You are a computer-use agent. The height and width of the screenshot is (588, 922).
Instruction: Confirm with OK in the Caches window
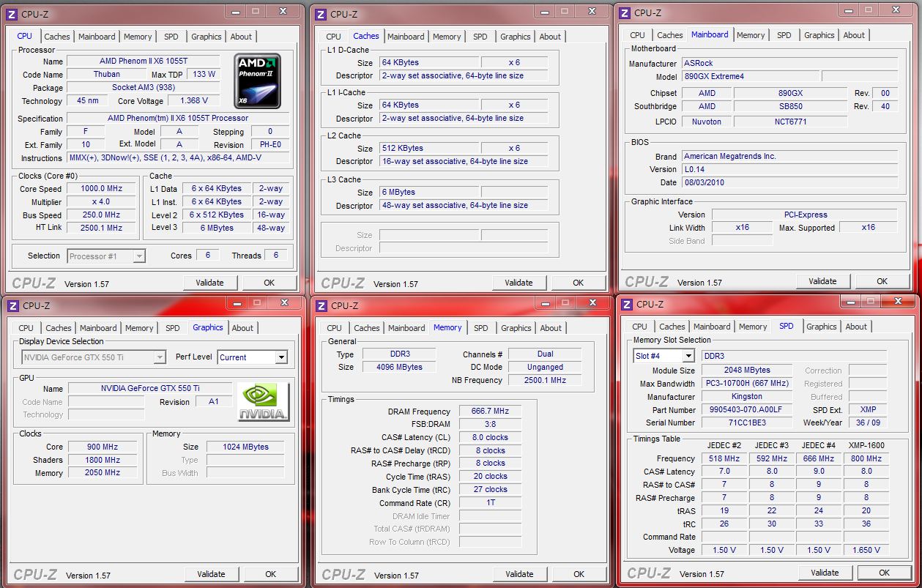(578, 283)
